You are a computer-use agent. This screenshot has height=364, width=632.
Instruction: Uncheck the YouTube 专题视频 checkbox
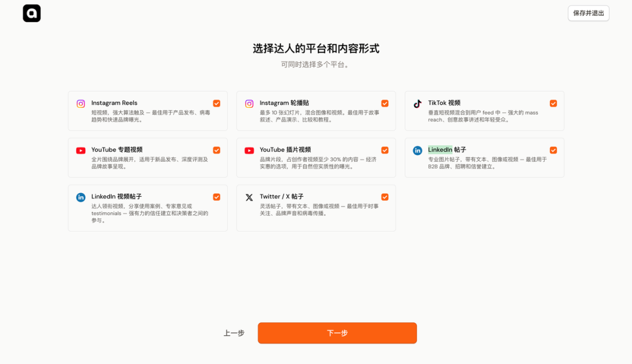tap(217, 150)
